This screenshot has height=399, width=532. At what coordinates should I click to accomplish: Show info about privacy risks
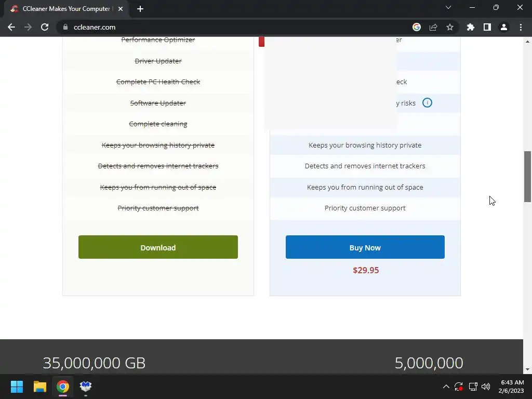tap(427, 102)
